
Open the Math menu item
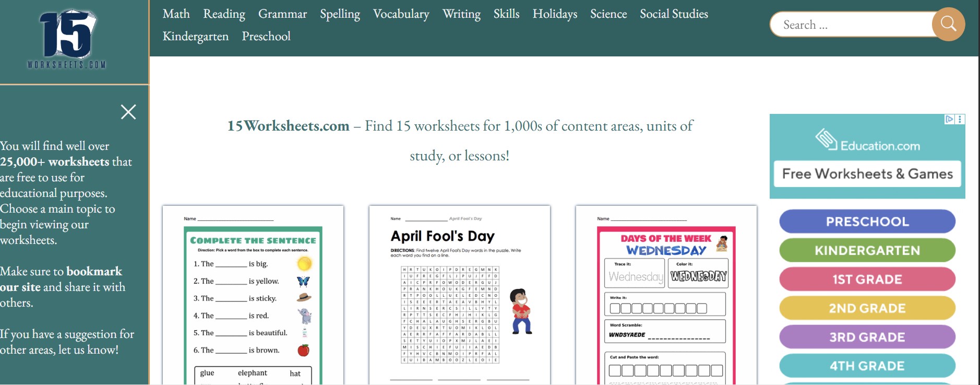(176, 14)
